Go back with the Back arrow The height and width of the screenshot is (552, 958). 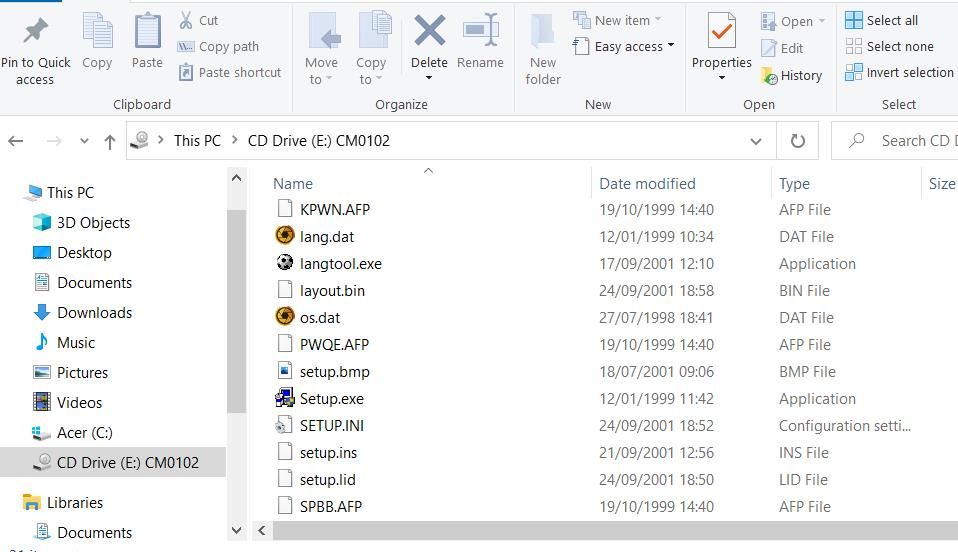[16, 141]
